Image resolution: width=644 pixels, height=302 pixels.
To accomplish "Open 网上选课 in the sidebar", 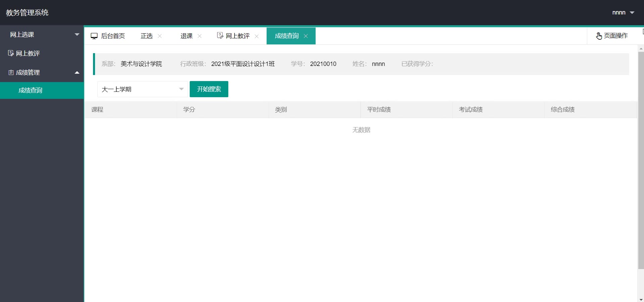I will [x=42, y=34].
